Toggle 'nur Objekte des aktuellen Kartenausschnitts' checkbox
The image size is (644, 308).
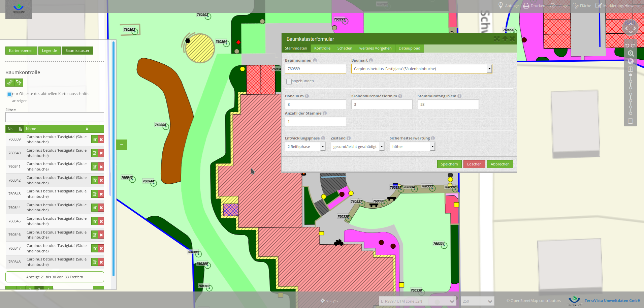9,94
